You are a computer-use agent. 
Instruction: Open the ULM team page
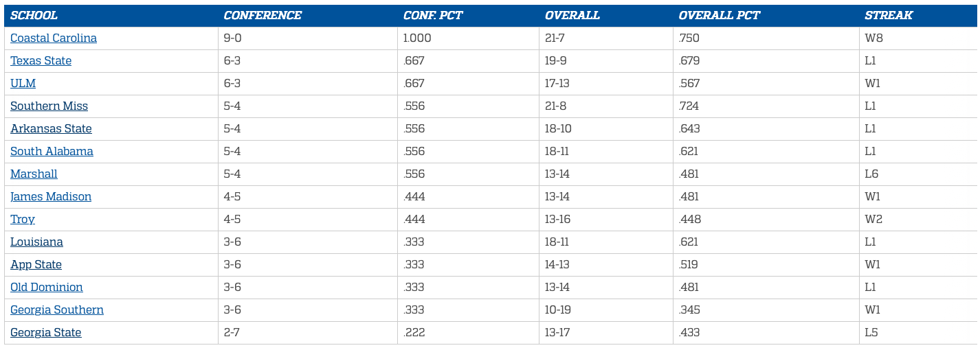coord(23,84)
